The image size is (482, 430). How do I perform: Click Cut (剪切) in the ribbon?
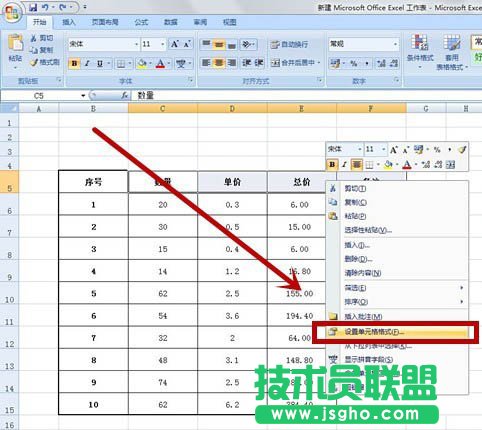coord(42,38)
